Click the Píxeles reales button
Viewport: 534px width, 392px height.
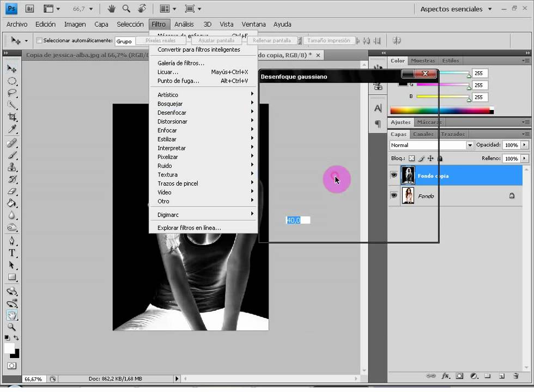click(x=160, y=40)
